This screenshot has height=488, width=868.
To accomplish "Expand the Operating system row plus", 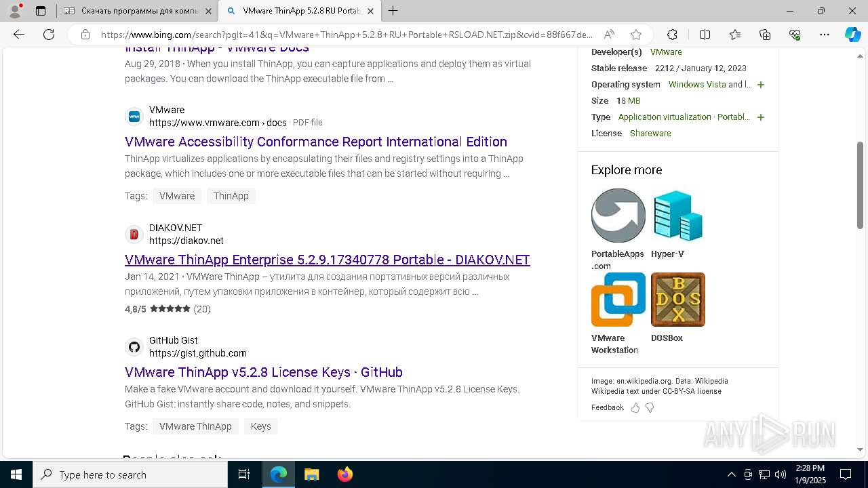I will [x=761, y=85].
